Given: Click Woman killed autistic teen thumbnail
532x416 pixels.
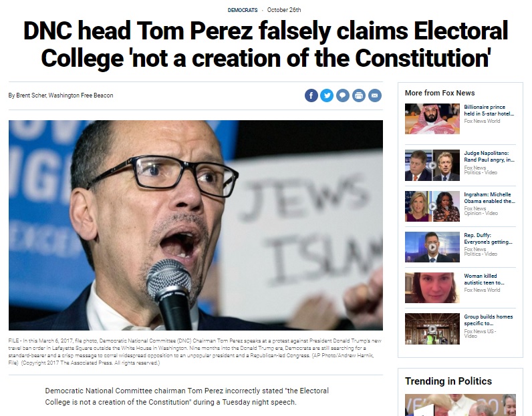Looking at the screenshot, I should (x=432, y=288).
